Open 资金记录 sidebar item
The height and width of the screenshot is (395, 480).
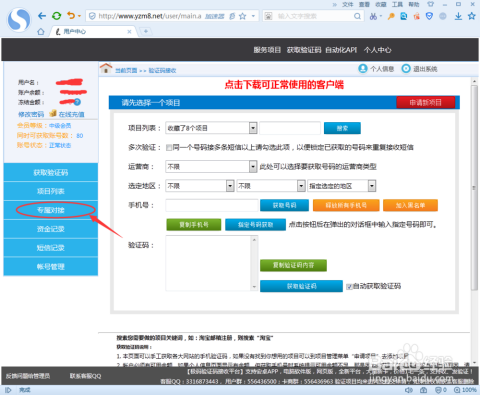pos(51,229)
